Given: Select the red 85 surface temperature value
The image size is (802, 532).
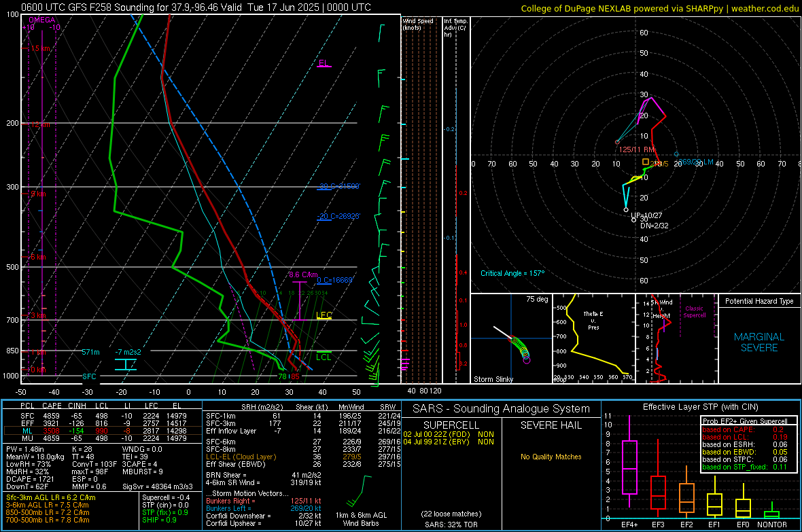Looking at the screenshot, I should click(x=295, y=376).
